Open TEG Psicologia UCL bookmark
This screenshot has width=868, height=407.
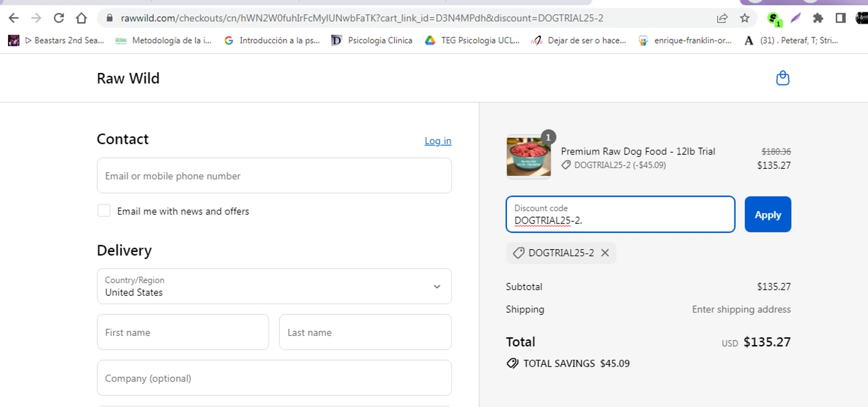pyautogui.click(x=472, y=40)
